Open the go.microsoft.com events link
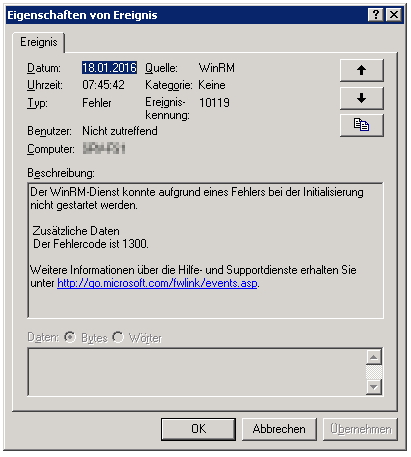This screenshot has width=411, height=457. pos(157,283)
